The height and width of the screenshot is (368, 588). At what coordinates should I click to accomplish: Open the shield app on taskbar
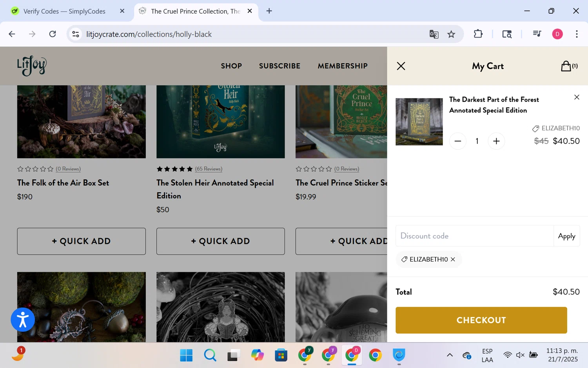[399, 355]
